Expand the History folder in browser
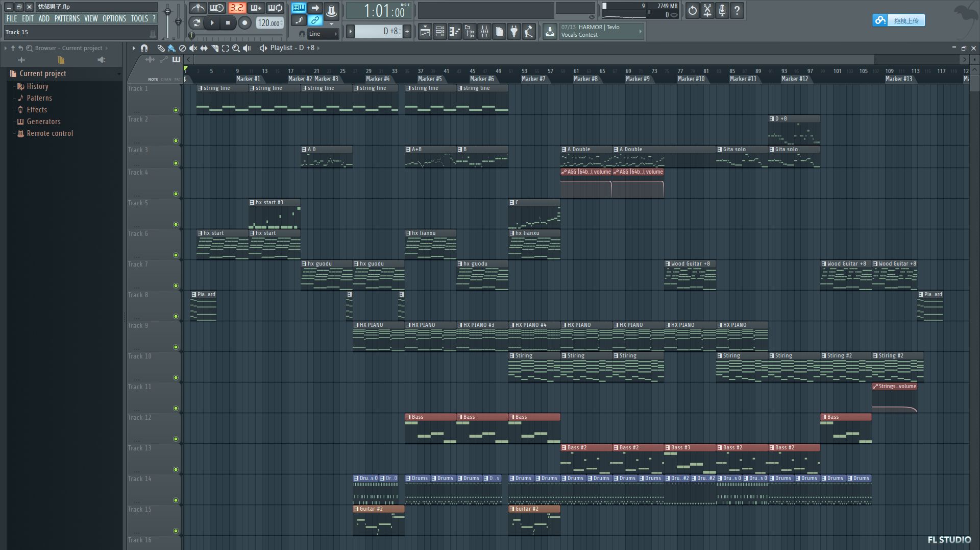The width and height of the screenshot is (980, 550). [37, 86]
